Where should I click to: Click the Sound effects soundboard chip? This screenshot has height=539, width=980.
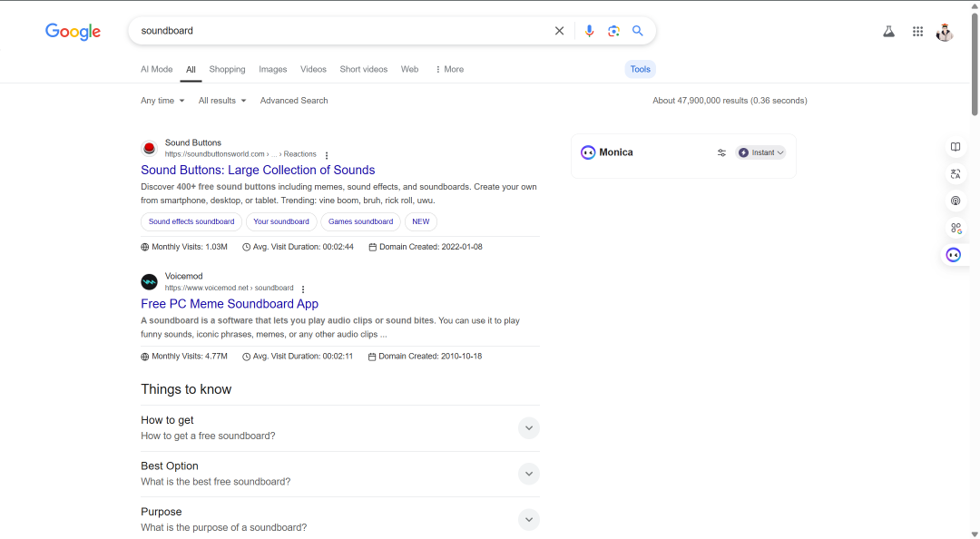click(191, 222)
